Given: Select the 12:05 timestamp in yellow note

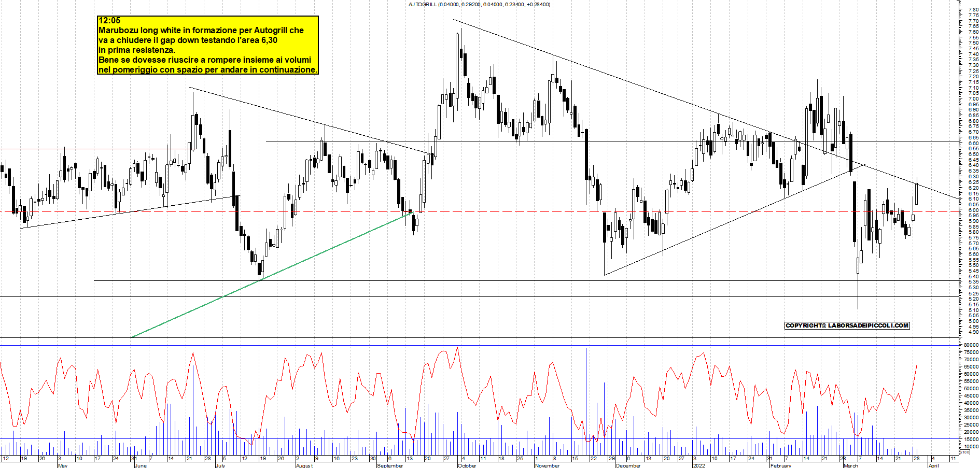Looking at the screenshot, I should click(x=109, y=21).
